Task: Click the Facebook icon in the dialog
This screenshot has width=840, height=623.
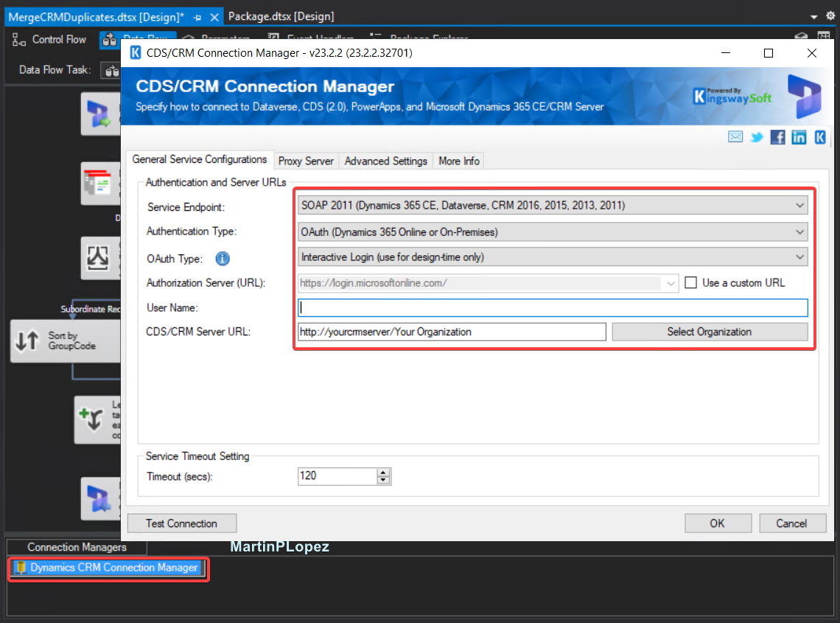Action: (777, 137)
